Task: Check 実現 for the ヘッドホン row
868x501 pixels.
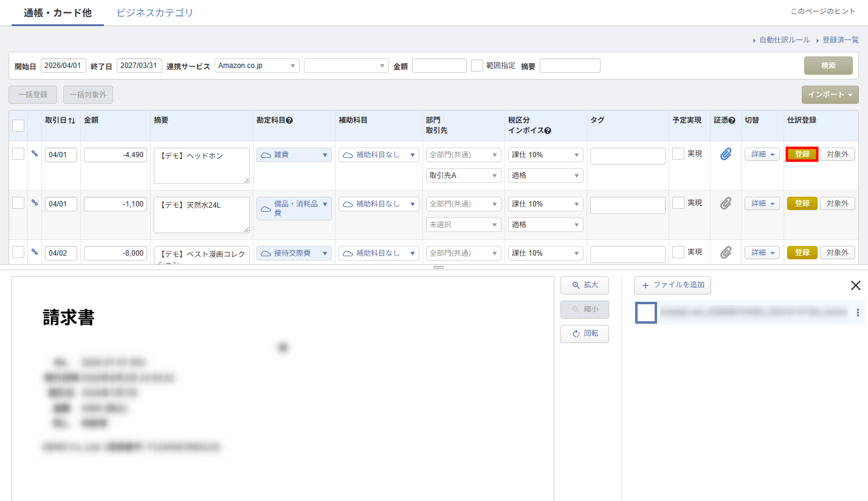Action: (678, 154)
